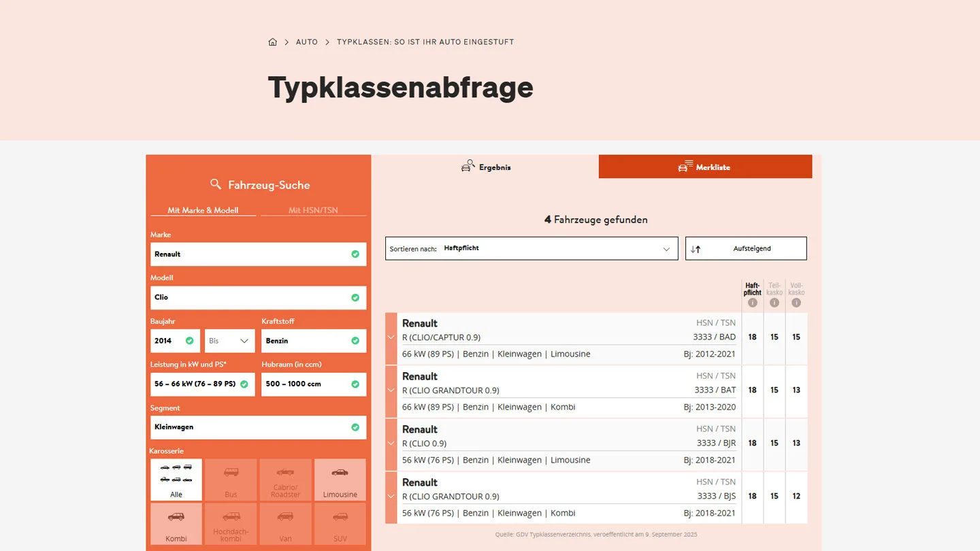
Task: Open the Sortieren nach dropdown
Action: point(531,248)
